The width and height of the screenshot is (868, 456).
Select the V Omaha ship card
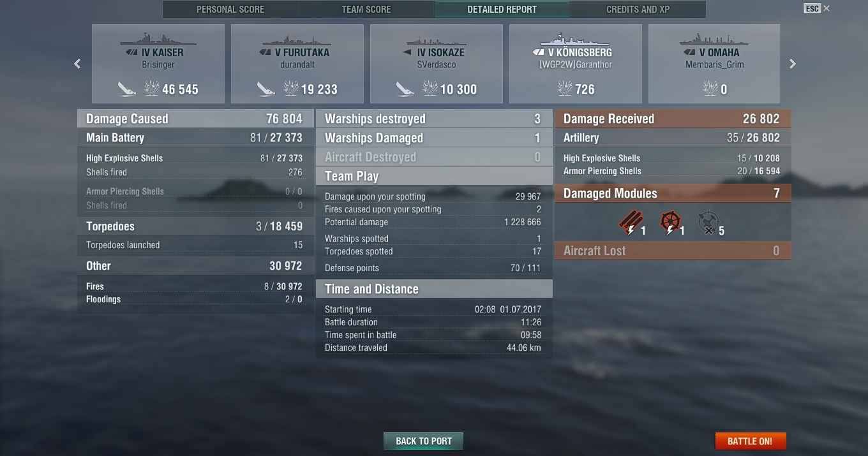[x=714, y=64]
